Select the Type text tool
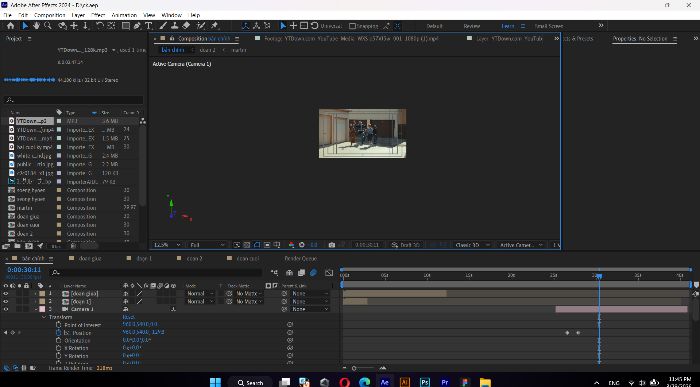The width and height of the screenshot is (700, 387). click(x=149, y=26)
